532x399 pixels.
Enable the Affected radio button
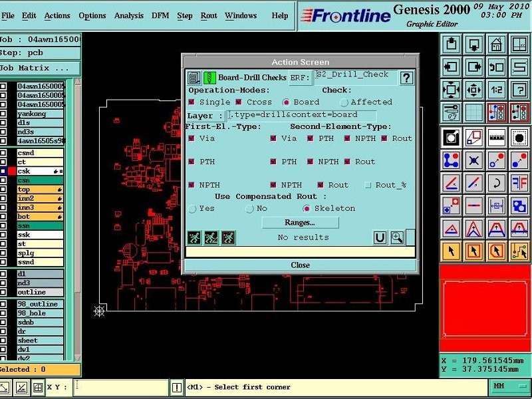(344, 102)
